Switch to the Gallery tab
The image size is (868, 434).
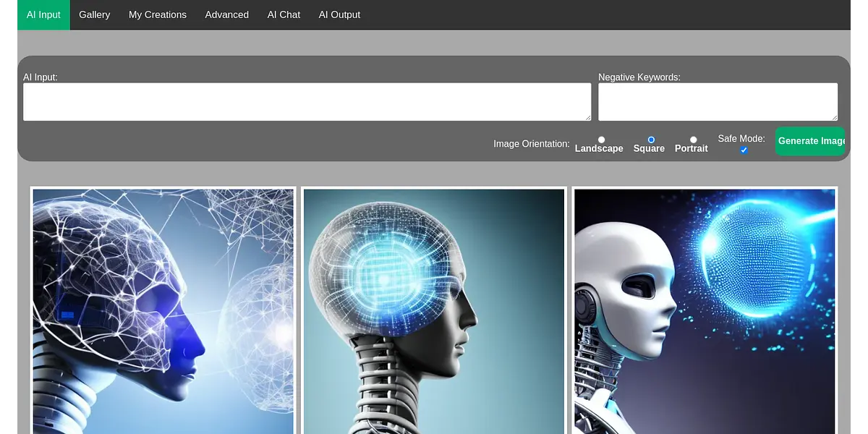[94, 14]
